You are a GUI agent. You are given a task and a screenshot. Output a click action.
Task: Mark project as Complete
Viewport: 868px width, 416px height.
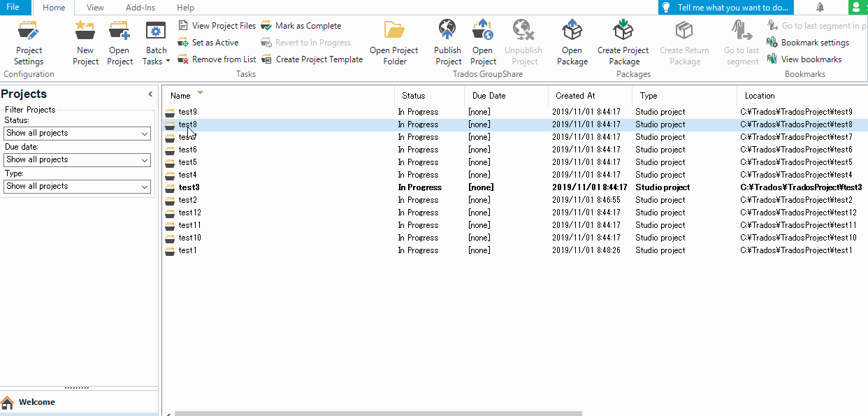(301, 26)
